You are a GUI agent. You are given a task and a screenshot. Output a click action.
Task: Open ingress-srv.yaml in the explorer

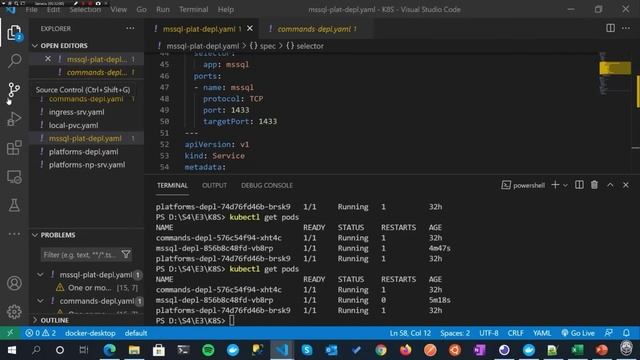(76, 112)
